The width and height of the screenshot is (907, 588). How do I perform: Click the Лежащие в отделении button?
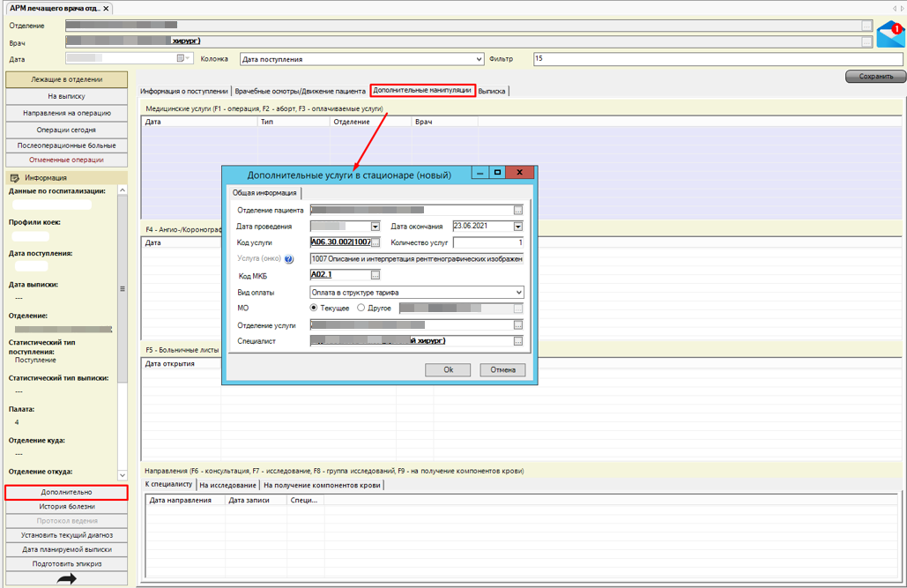click(66, 79)
